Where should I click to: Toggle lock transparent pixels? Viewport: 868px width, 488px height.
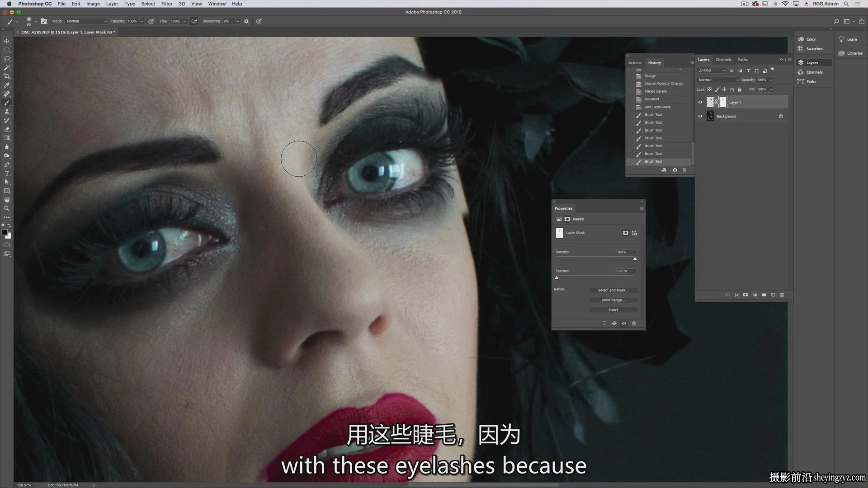click(710, 89)
